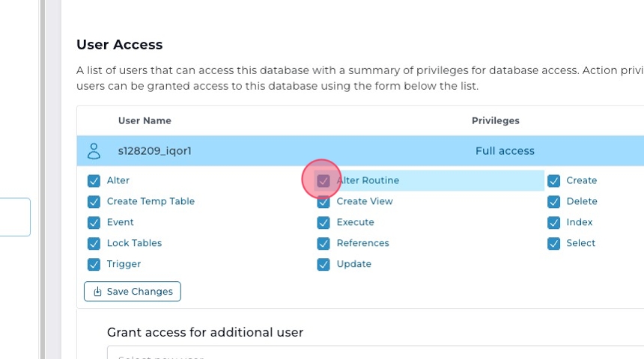Click the user icon beside s128209_iqor1

coord(94,151)
